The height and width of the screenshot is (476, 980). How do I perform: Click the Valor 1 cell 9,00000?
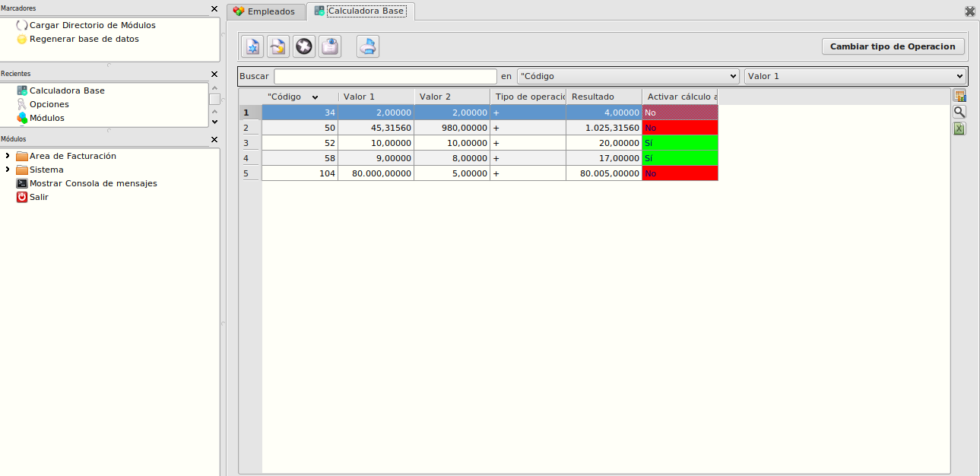(376, 158)
